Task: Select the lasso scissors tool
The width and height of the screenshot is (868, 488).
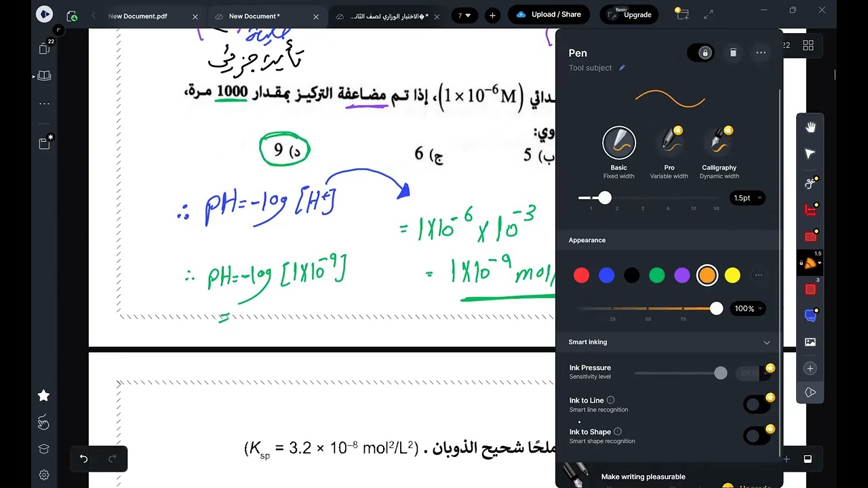Action: pos(810,183)
